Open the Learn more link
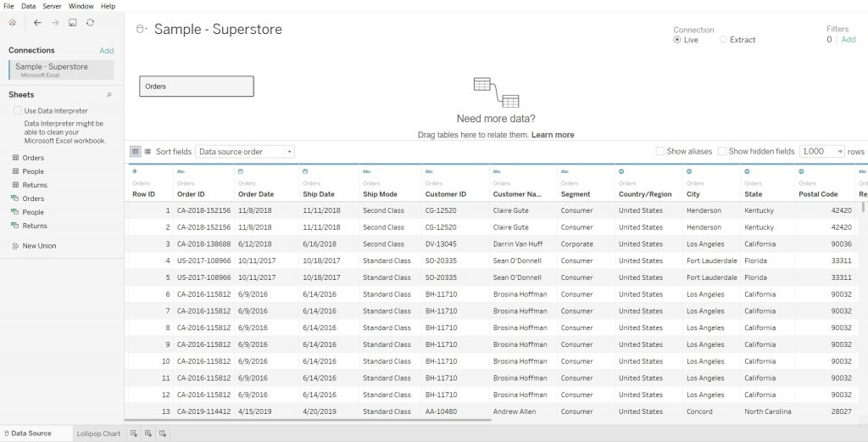Viewport: 868px width, 442px height. tap(553, 135)
